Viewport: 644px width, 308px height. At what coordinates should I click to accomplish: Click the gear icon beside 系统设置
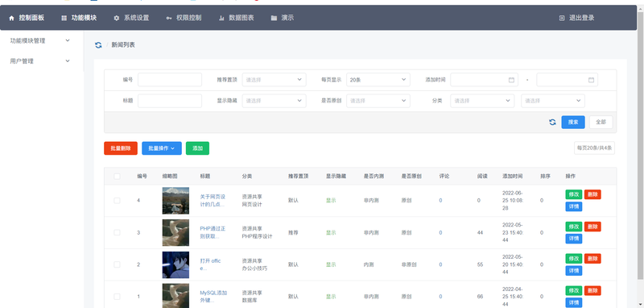(116, 18)
